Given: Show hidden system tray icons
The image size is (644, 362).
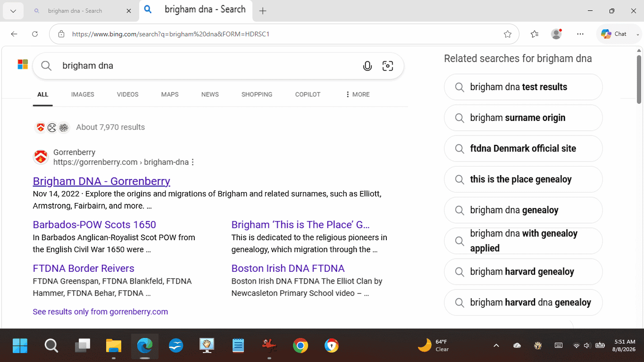Looking at the screenshot, I should [496, 345].
